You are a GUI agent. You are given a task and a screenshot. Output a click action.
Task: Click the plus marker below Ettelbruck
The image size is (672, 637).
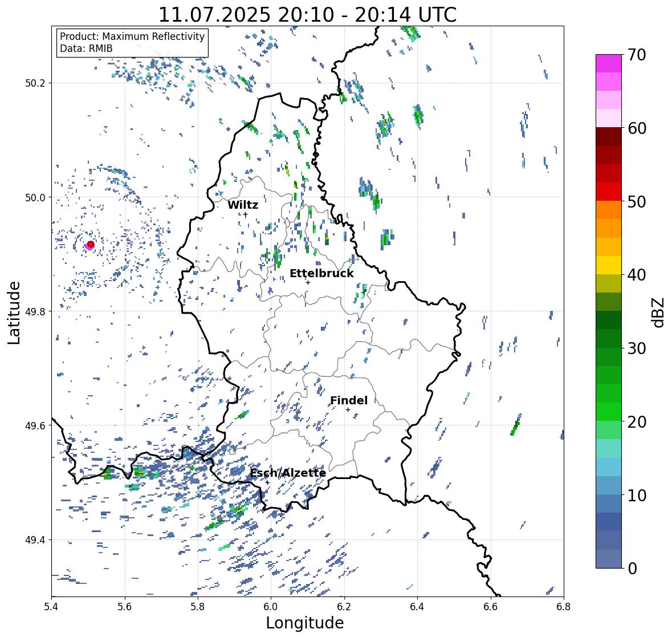coord(308,282)
